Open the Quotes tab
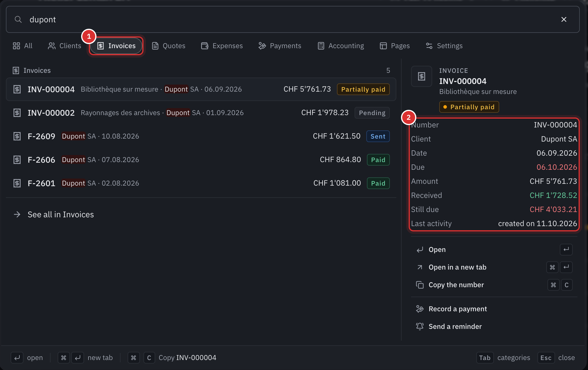The height and width of the screenshot is (370, 588). click(168, 46)
